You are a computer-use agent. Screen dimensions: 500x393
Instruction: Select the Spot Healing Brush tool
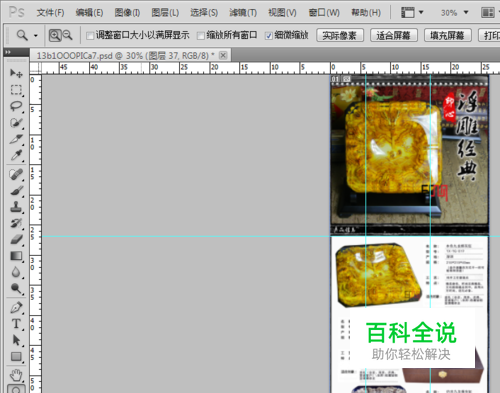tap(16, 174)
